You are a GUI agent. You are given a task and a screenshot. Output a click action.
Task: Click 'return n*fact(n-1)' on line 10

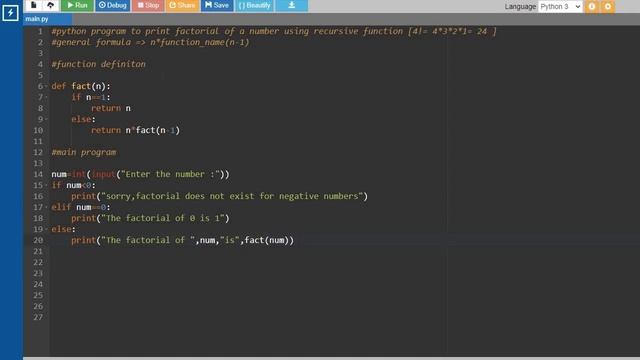(x=136, y=130)
